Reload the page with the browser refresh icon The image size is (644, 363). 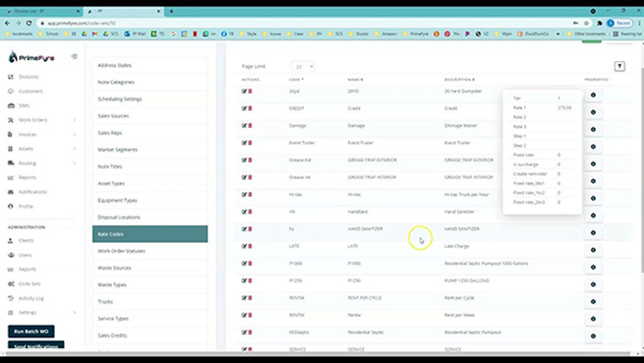click(29, 23)
